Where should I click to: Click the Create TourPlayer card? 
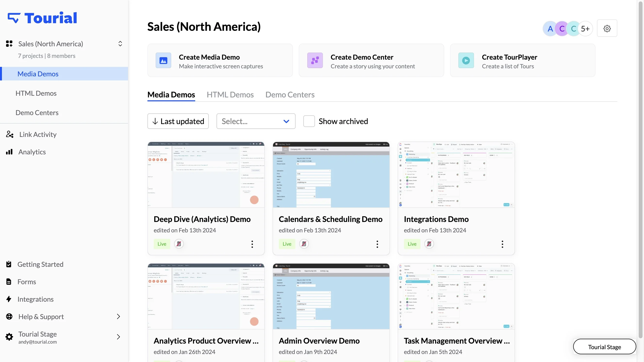pos(523,61)
